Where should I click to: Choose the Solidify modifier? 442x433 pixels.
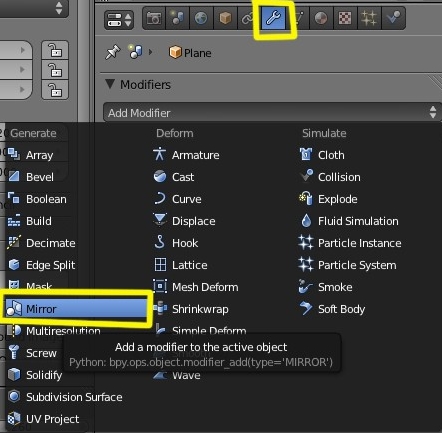coord(35,375)
